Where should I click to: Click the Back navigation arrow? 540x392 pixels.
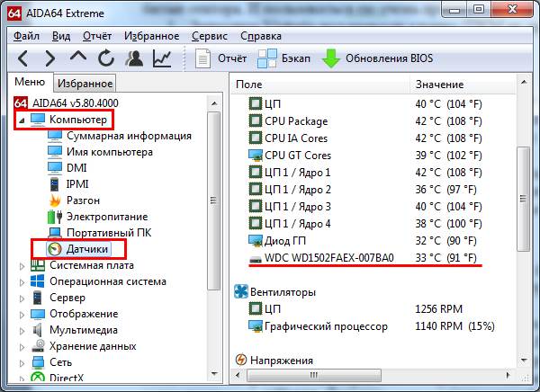(x=24, y=58)
